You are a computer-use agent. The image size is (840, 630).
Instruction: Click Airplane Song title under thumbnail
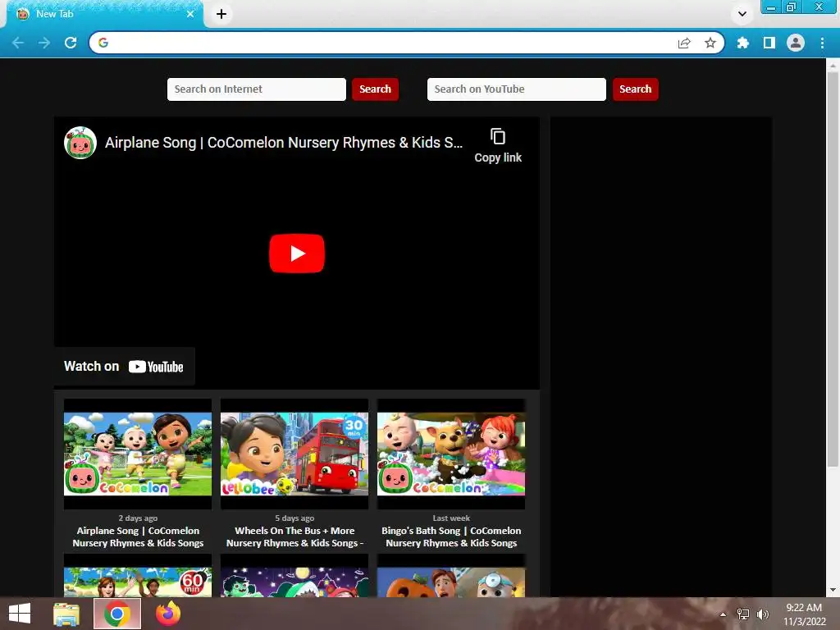[x=138, y=536]
